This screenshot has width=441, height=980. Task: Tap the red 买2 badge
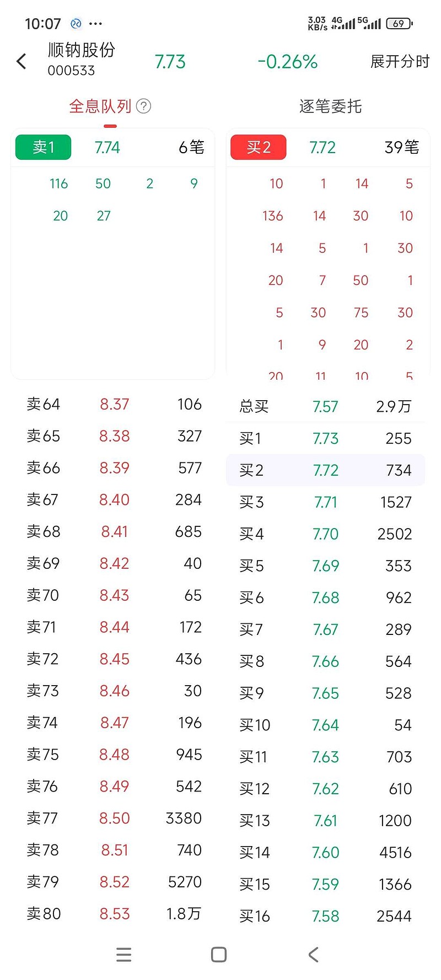(258, 147)
